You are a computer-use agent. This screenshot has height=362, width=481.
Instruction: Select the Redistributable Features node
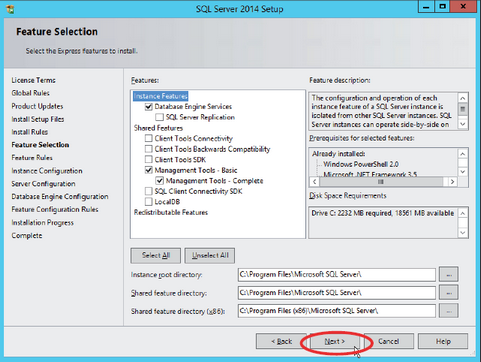point(171,212)
